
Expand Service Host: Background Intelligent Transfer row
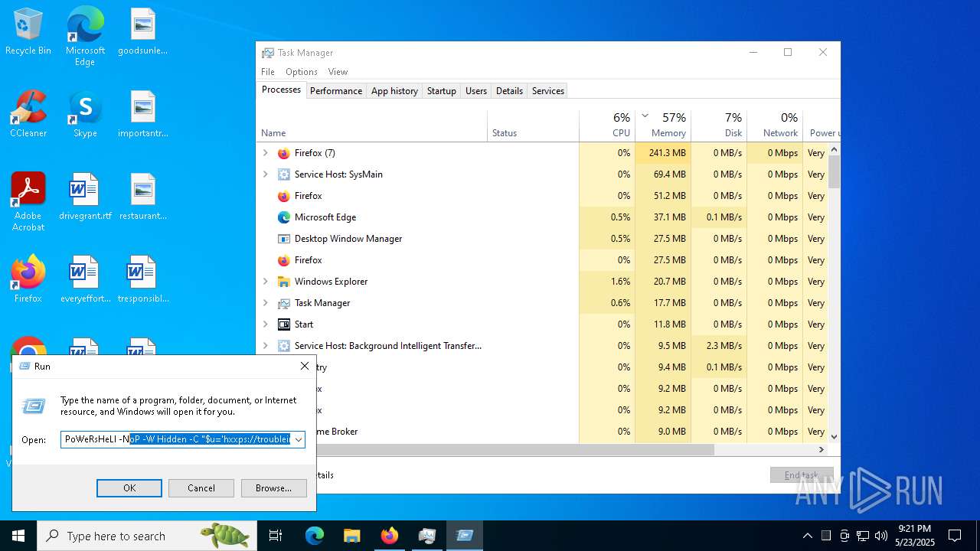point(266,346)
